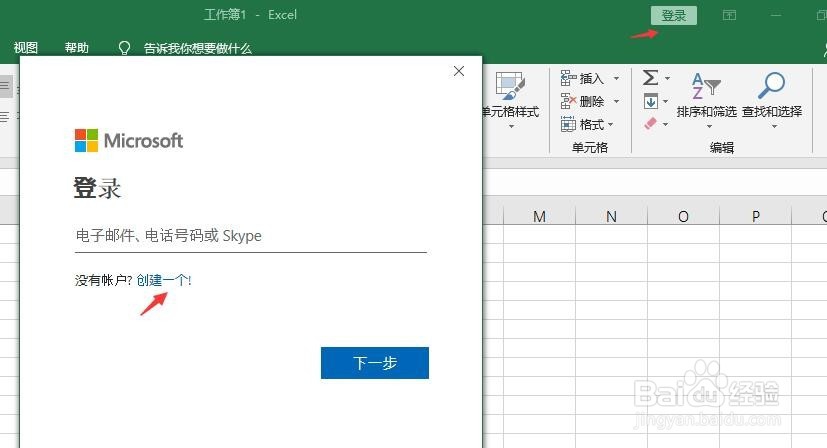Viewport: 827px width, 448px height.
Task: Select column P header
Action: pyautogui.click(x=755, y=216)
